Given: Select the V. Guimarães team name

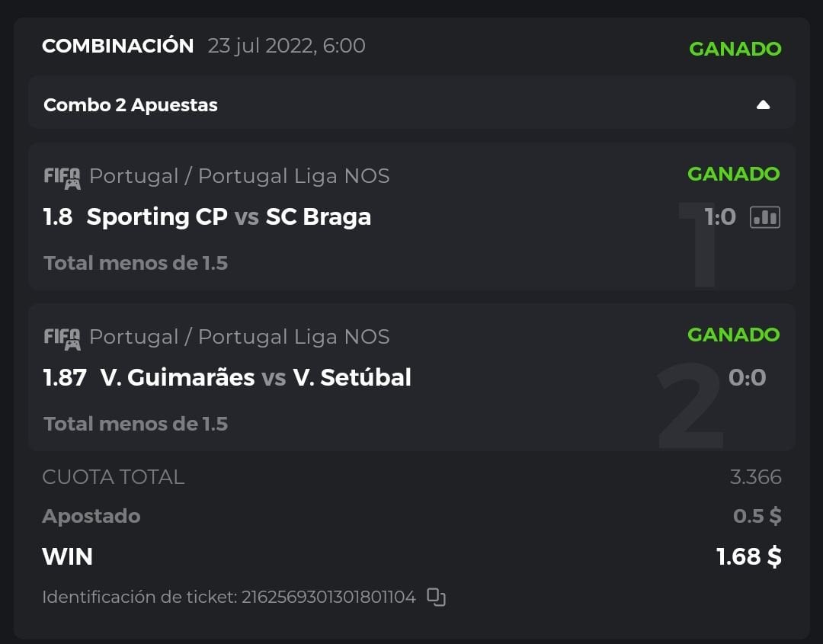Looking at the screenshot, I should click(x=178, y=378).
